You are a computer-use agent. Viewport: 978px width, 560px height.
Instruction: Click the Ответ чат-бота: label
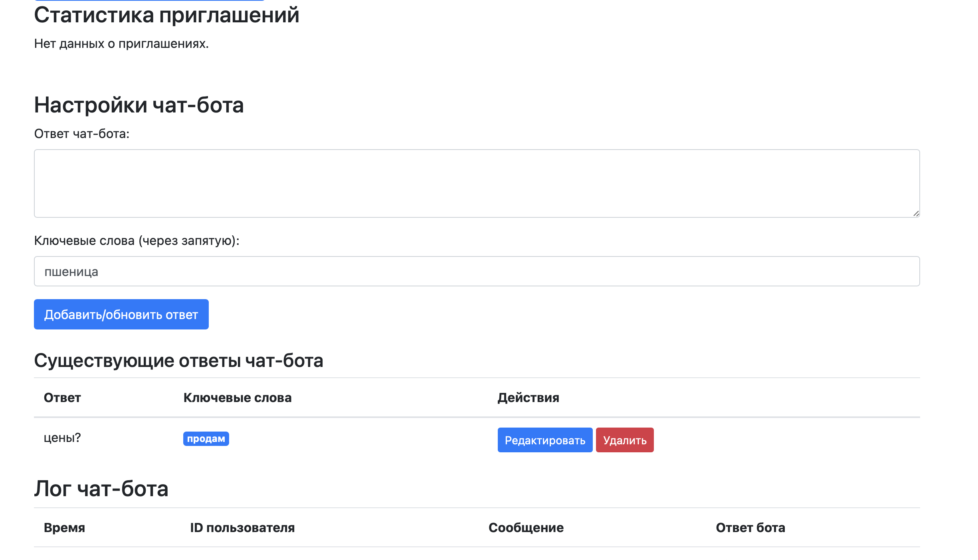[x=82, y=134]
